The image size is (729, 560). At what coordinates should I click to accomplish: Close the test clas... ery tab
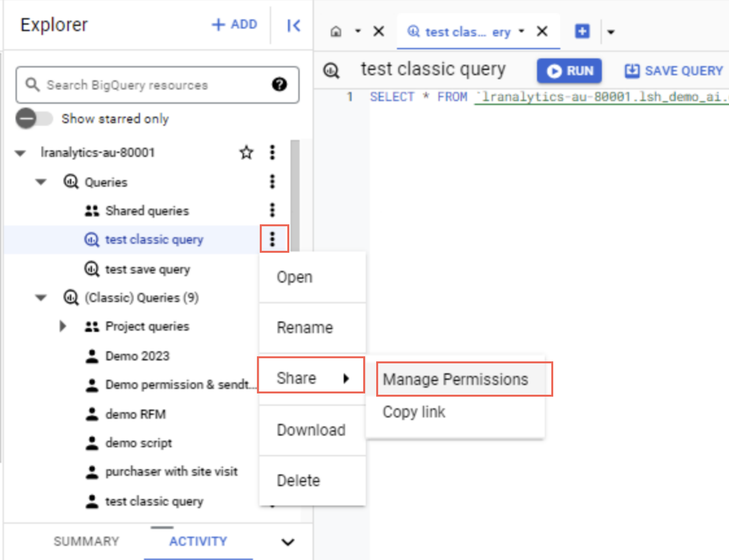pos(542,32)
